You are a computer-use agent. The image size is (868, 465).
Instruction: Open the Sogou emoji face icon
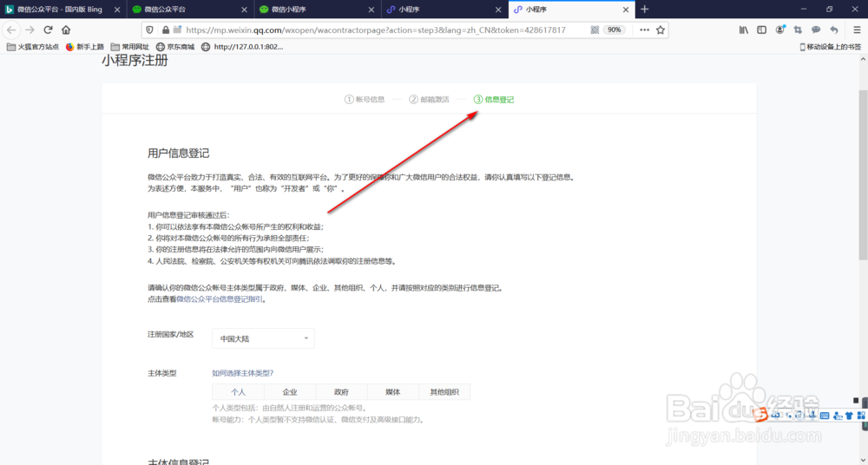(x=799, y=416)
